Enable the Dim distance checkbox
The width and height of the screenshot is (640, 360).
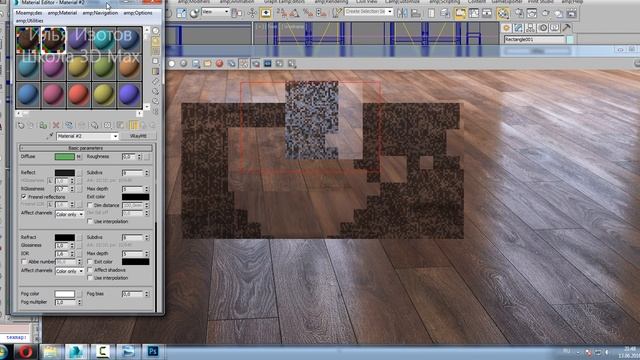click(90, 205)
